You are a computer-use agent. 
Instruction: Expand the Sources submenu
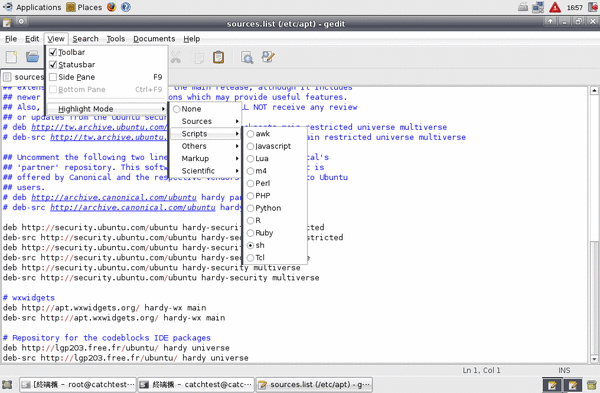(x=205, y=121)
